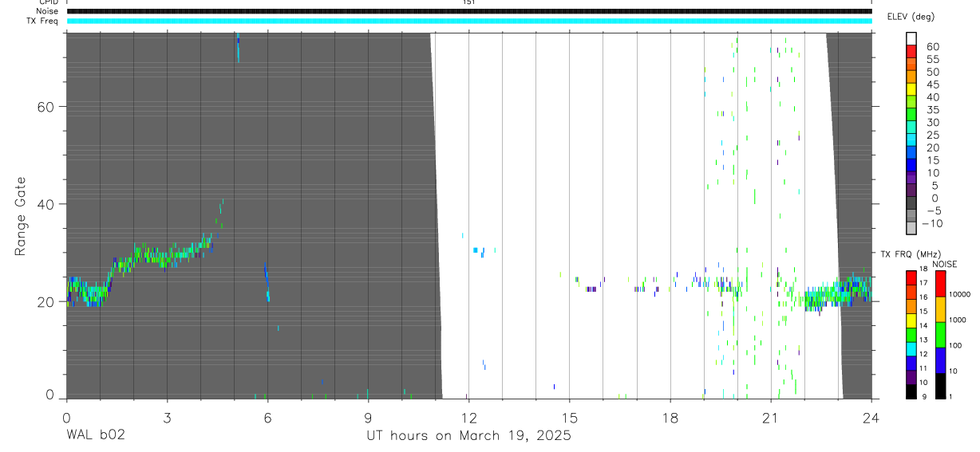
Task: Click the "21" hour tick on the time axis
Action: coord(771,417)
